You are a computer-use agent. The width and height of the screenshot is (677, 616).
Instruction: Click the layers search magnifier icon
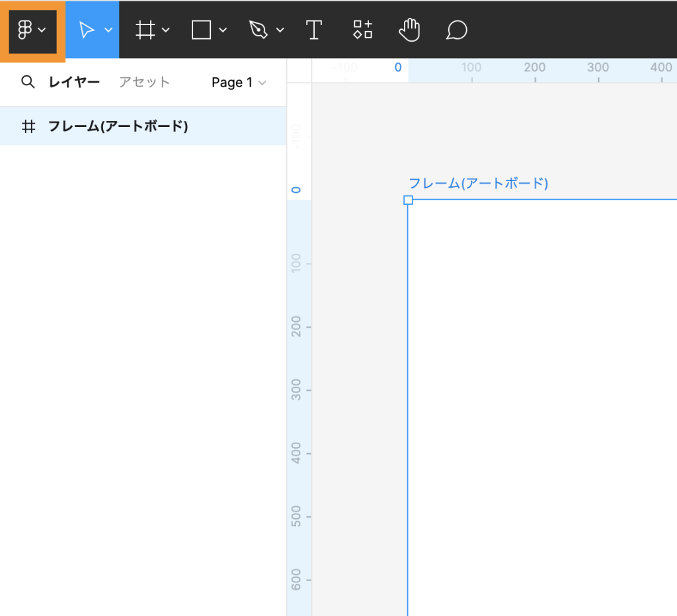[28, 82]
